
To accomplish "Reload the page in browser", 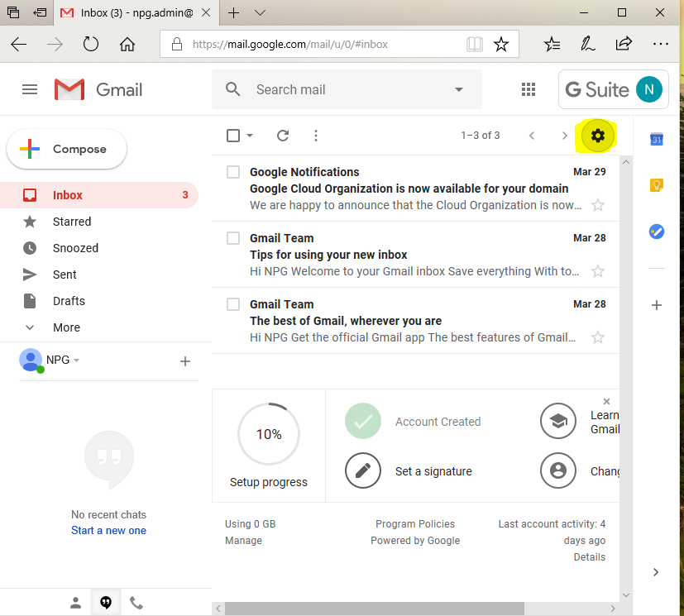I will pos(91,44).
